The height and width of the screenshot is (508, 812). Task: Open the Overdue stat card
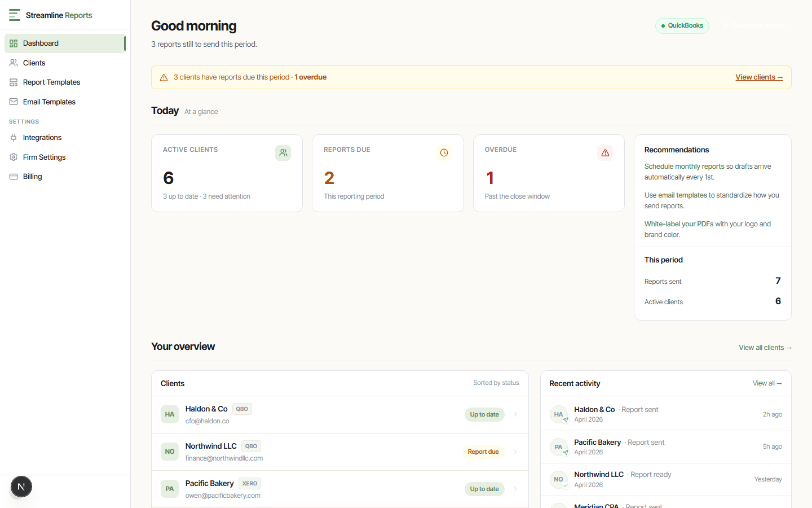coord(549,173)
